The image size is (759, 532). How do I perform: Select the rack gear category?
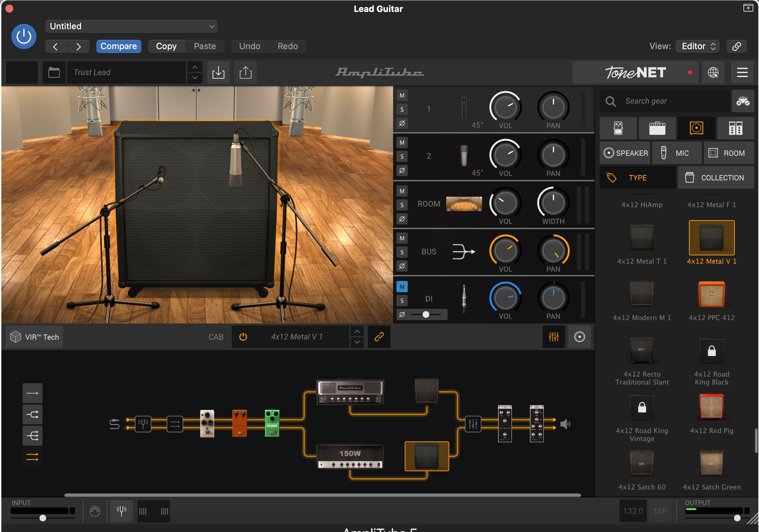(735, 128)
